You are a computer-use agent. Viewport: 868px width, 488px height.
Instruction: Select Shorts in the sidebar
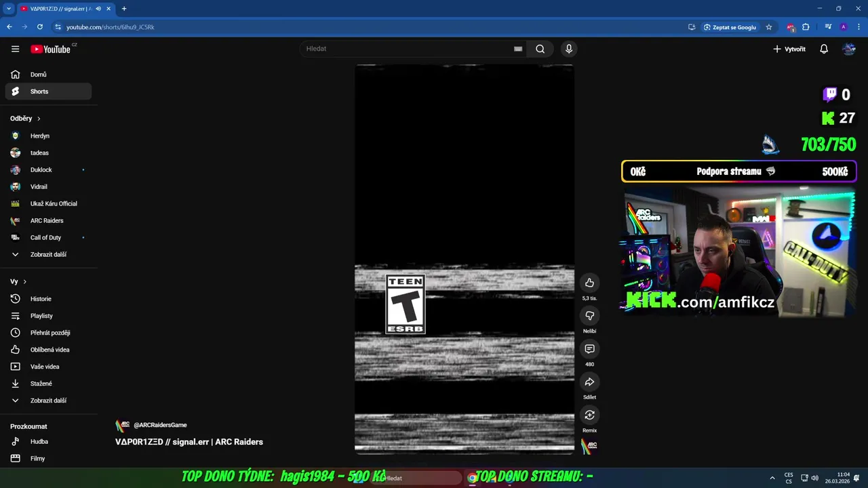[x=48, y=91]
